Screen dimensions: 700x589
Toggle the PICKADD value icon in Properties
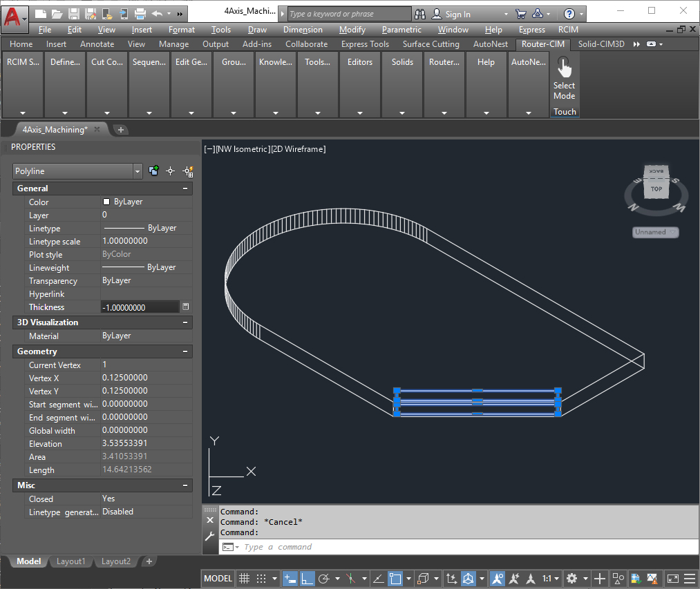[153, 171]
